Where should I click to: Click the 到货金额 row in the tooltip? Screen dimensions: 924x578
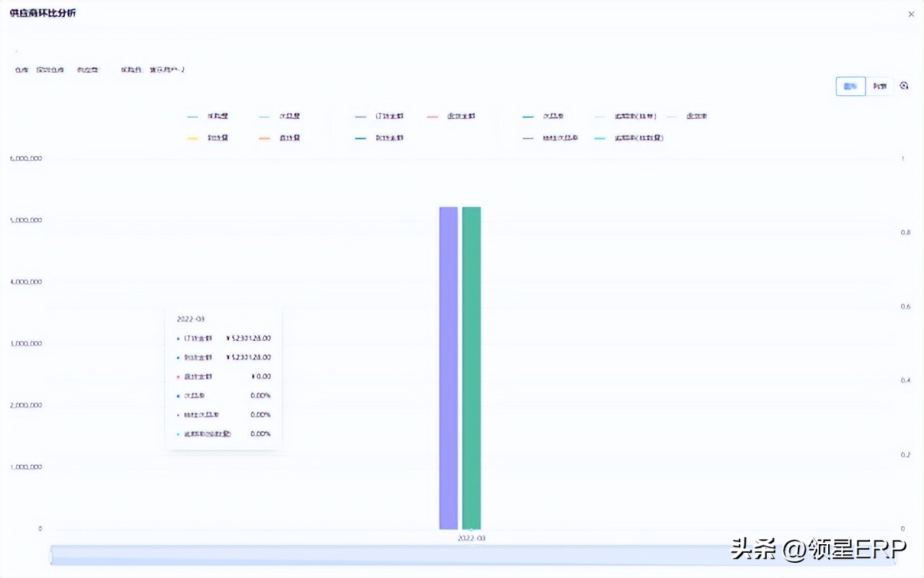pyautogui.click(x=224, y=357)
